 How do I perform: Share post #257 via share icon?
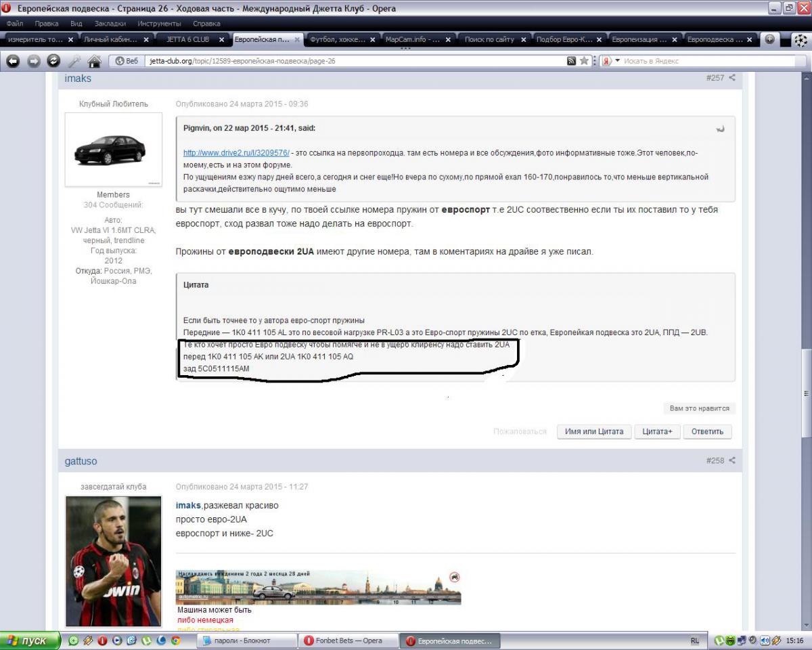coord(732,78)
